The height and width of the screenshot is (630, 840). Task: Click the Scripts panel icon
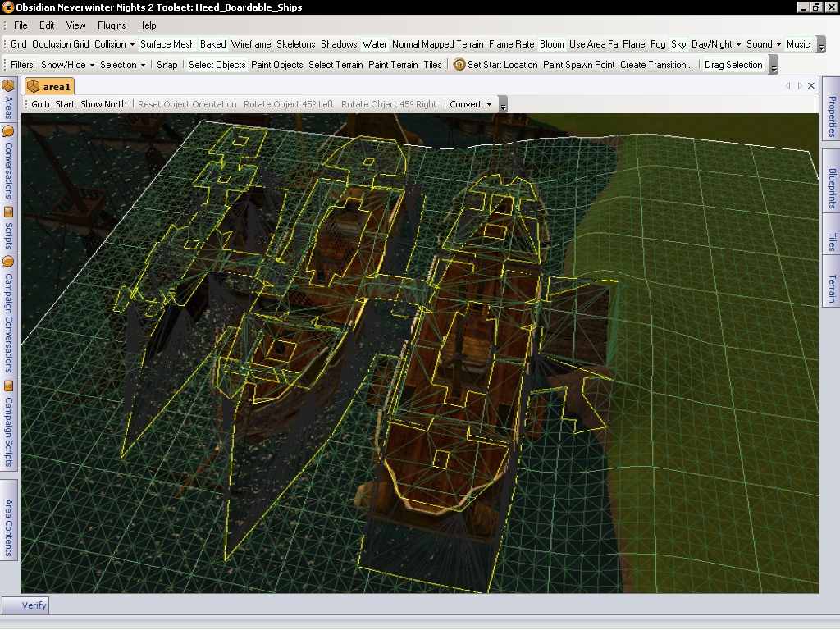pos(8,210)
